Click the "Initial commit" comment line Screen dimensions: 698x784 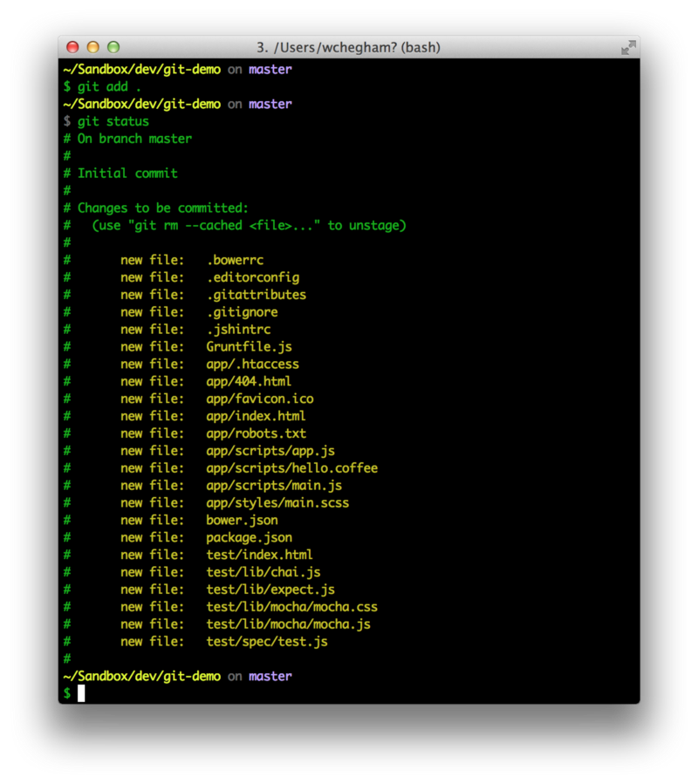click(x=127, y=173)
